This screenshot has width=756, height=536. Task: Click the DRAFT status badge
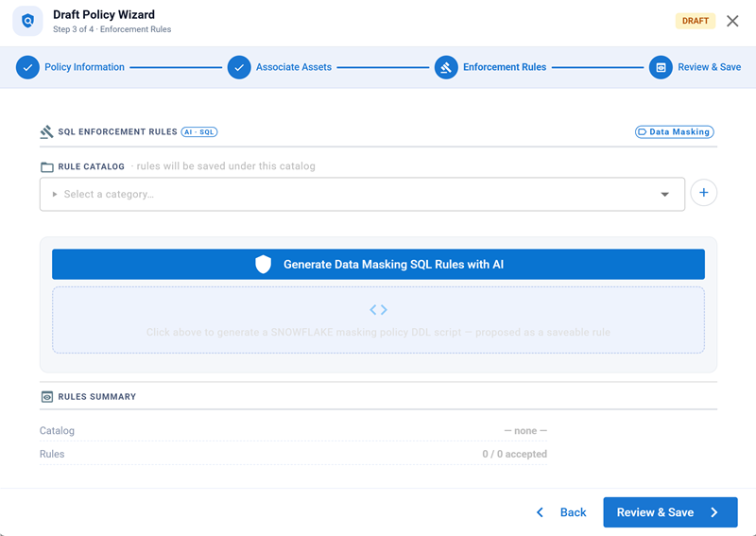tap(695, 21)
